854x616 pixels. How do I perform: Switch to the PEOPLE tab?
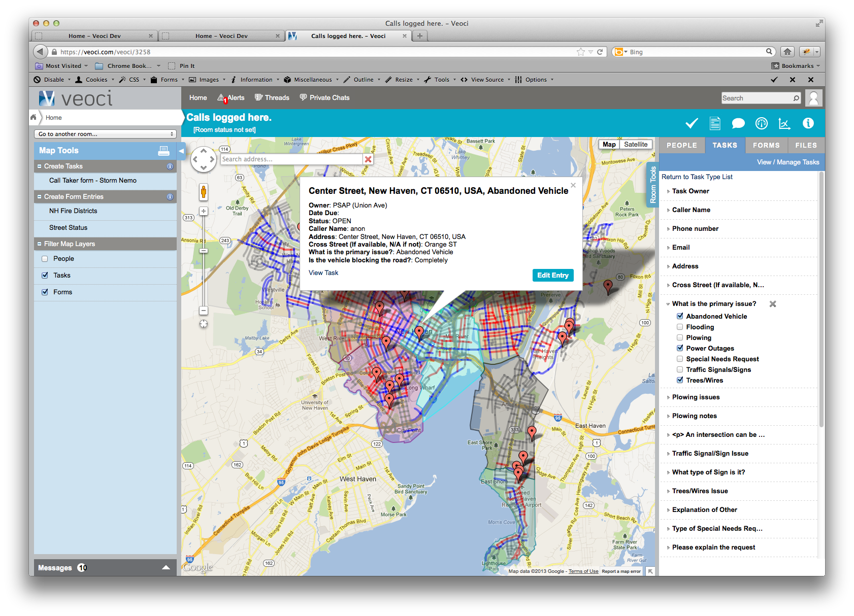[x=681, y=145]
